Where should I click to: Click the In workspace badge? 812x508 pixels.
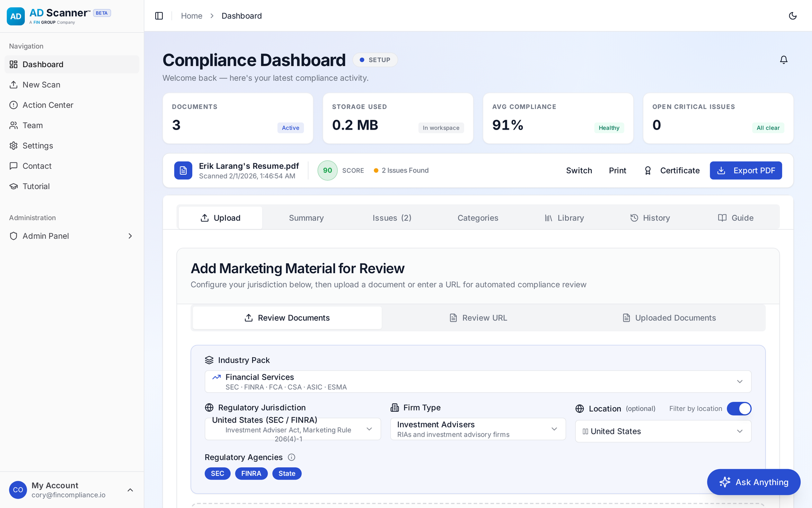click(x=441, y=128)
